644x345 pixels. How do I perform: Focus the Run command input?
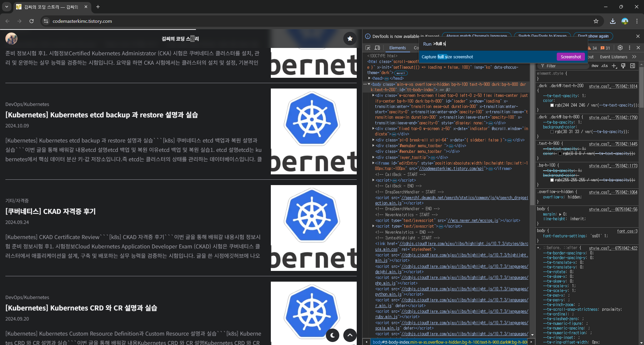point(503,44)
